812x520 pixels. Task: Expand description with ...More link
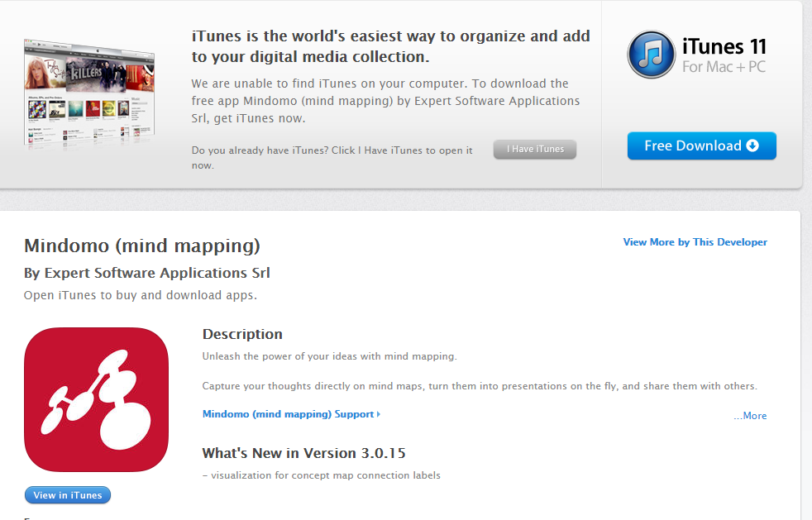[x=750, y=415]
